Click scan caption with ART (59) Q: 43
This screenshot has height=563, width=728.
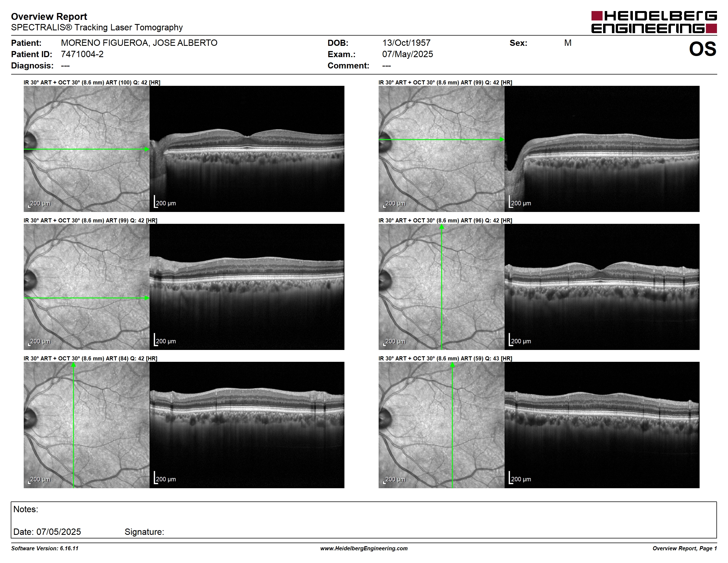(445, 358)
